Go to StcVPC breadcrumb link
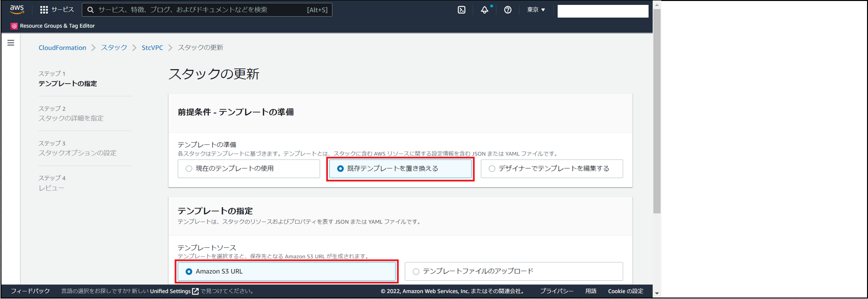The height and width of the screenshot is (299, 868). (x=152, y=48)
